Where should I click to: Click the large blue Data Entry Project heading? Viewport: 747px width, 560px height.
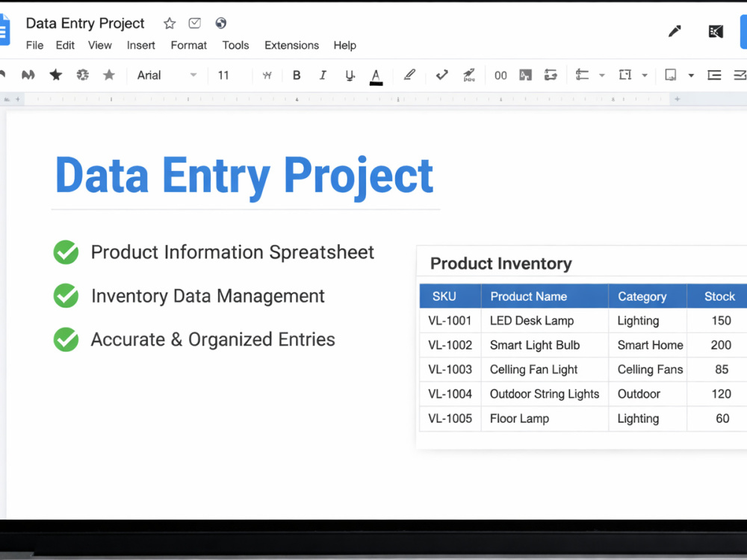pyautogui.click(x=244, y=177)
